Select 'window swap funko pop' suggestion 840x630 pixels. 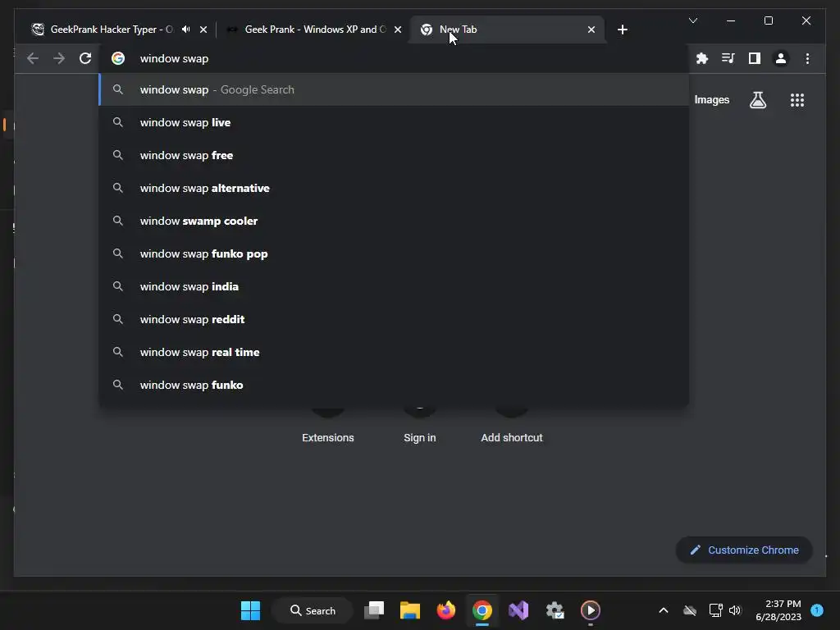click(x=394, y=253)
